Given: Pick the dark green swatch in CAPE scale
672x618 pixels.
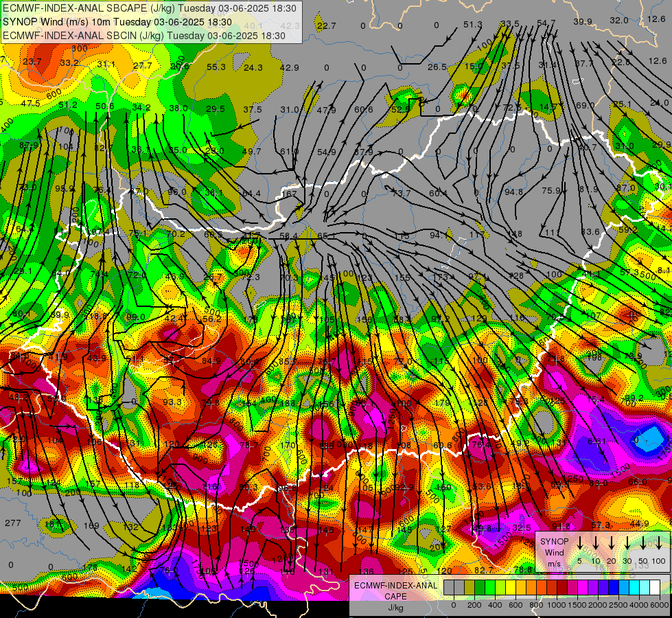Looking at the screenshot, I should click(480, 588).
